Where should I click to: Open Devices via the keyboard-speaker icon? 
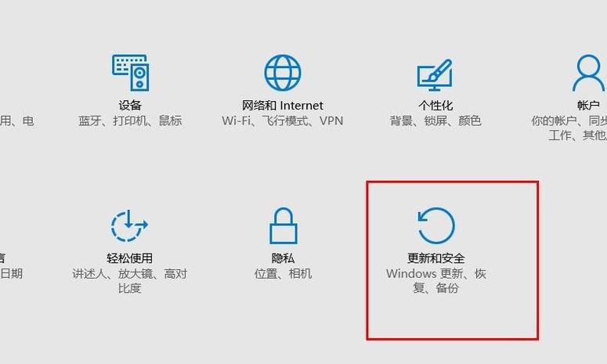(131, 73)
